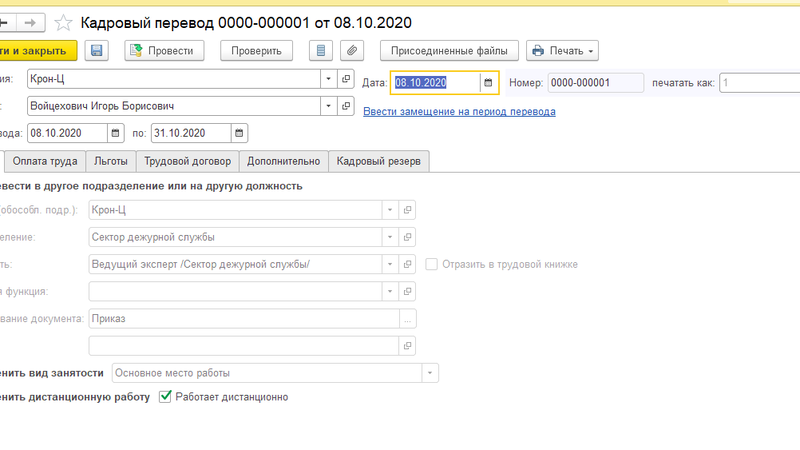Viewport: 800px width, 450px height.
Task: Click the floppy disk save icon
Action: click(97, 50)
